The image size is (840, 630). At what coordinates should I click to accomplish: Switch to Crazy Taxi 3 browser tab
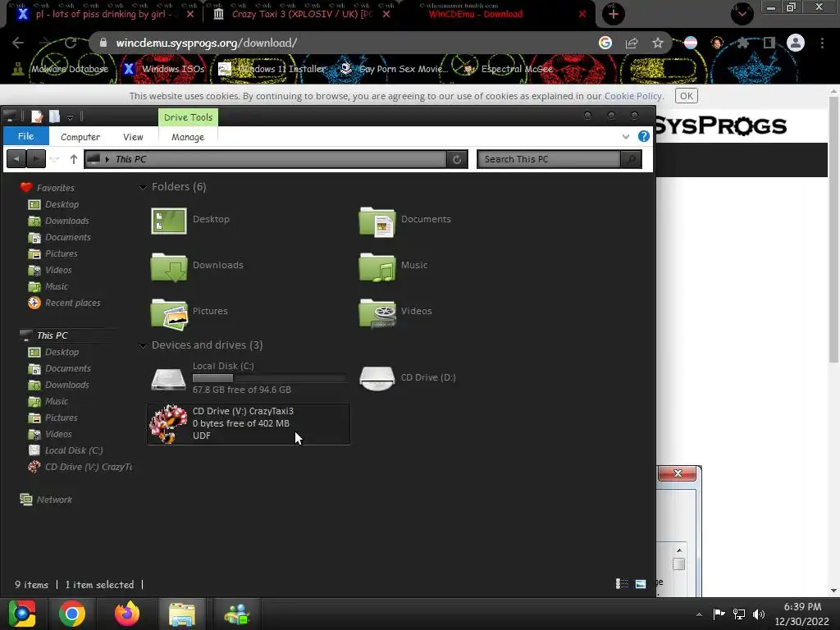(300, 14)
